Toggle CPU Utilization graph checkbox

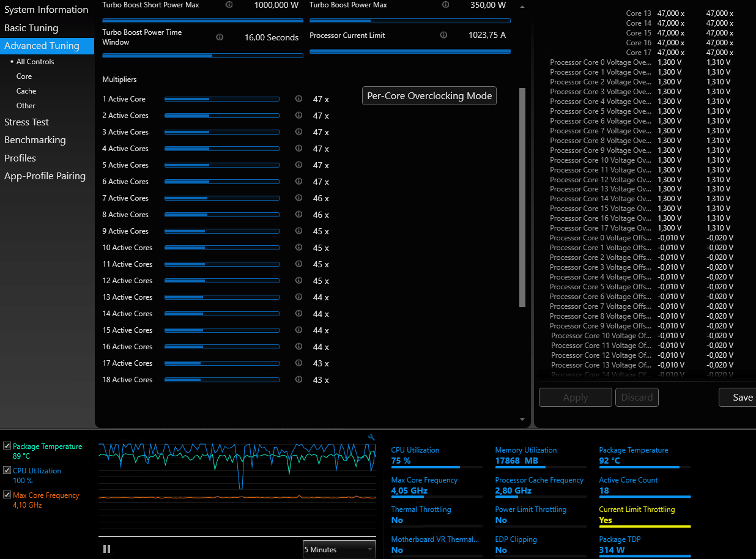pos(7,470)
